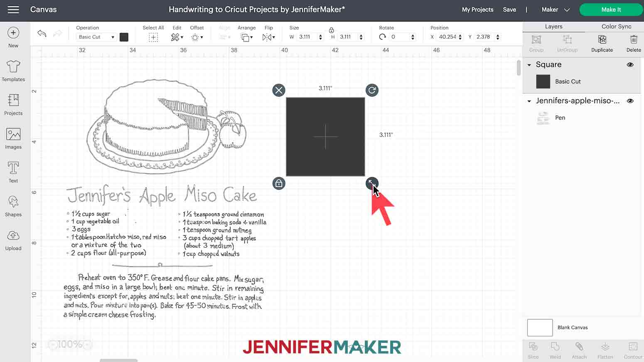Switch to the Layers tab
This screenshot has width=644, height=362.
click(x=553, y=26)
